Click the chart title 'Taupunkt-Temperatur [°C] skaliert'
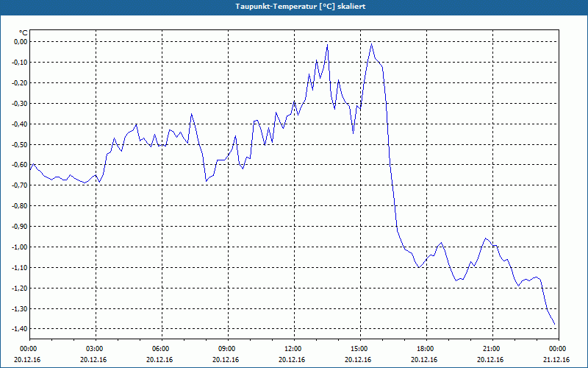The width and height of the screenshot is (588, 368). click(x=300, y=7)
